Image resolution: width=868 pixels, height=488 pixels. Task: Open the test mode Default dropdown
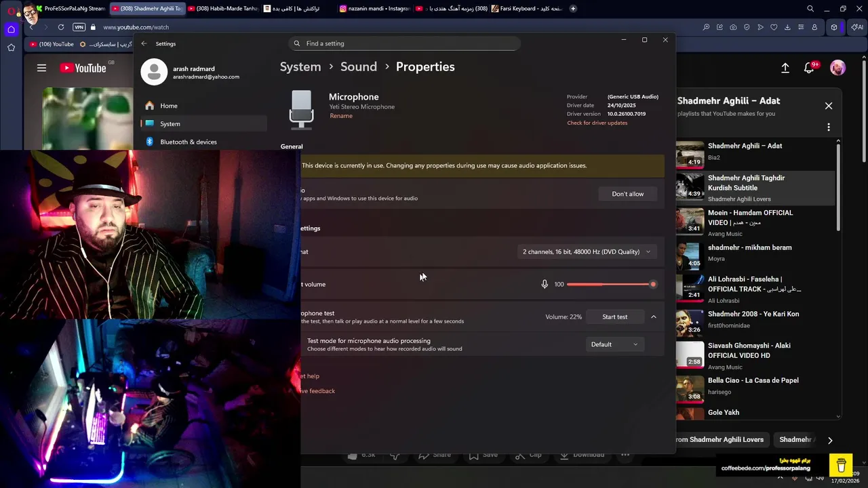[x=614, y=344]
